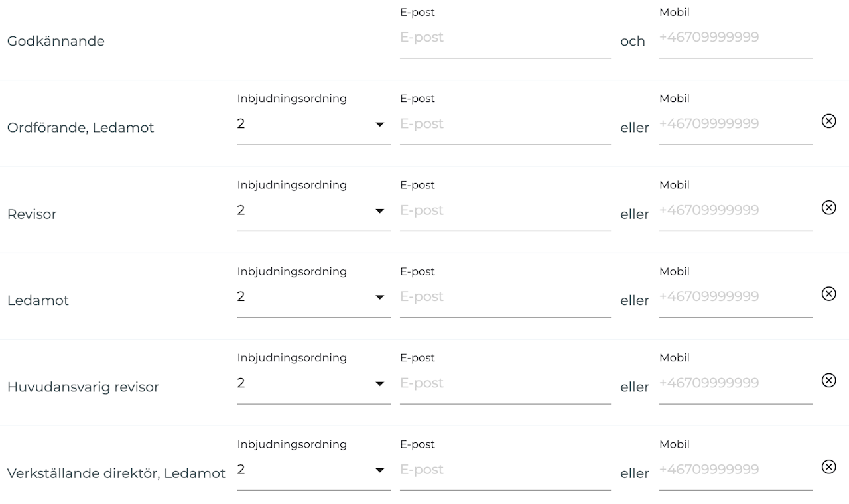The height and width of the screenshot is (504, 849).
Task: Delete the Ledamot row
Action: pos(828,294)
